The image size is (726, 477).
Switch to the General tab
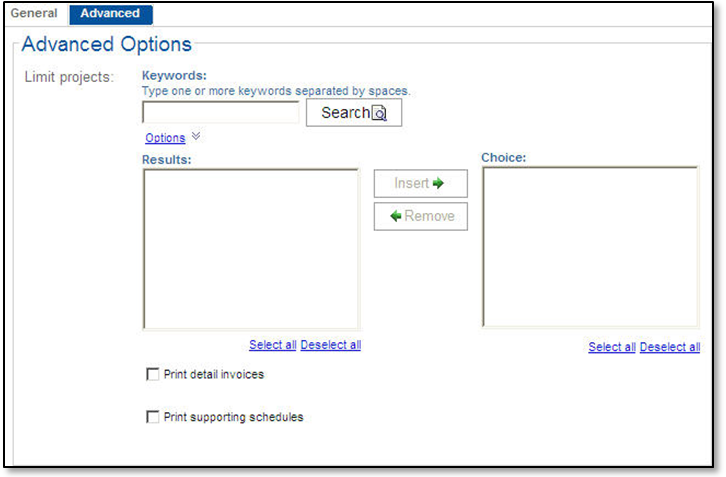point(34,14)
